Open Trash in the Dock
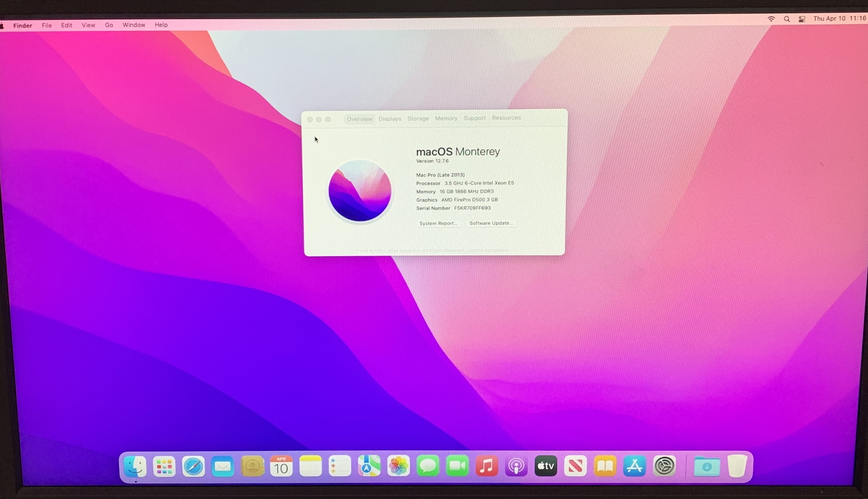Screen dimensions: 868x499 [737, 466]
